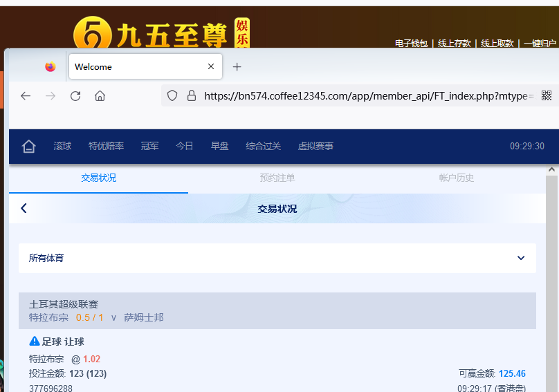The height and width of the screenshot is (392, 559).
Task: Go back using the 交易状况 header chevron
Action: [x=24, y=208]
